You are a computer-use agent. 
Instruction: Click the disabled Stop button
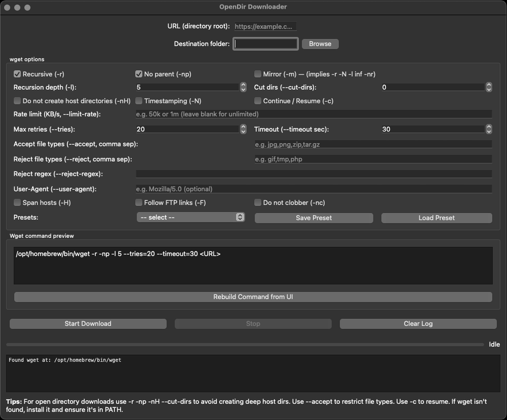tap(253, 324)
